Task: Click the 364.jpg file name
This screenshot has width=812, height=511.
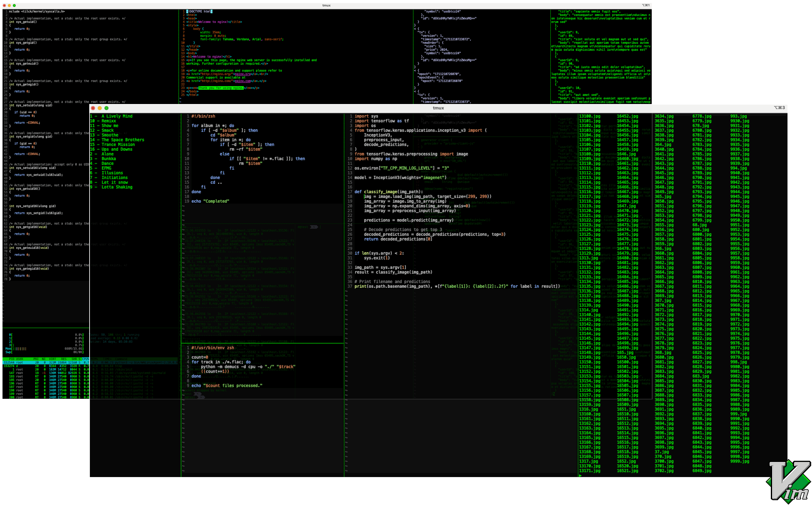Action: pyautogui.click(x=663, y=144)
